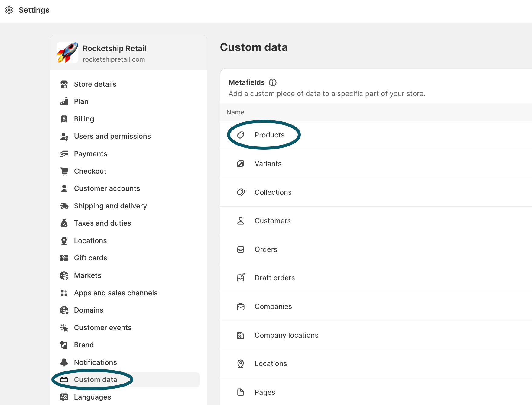The height and width of the screenshot is (405, 532).
Task: Open Store details settings
Action: pyautogui.click(x=95, y=84)
